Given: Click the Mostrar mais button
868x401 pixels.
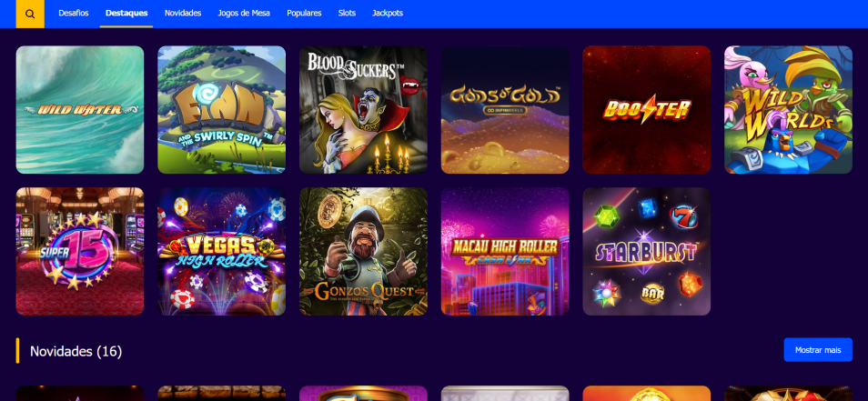Looking at the screenshot, I should pos(818,349).
